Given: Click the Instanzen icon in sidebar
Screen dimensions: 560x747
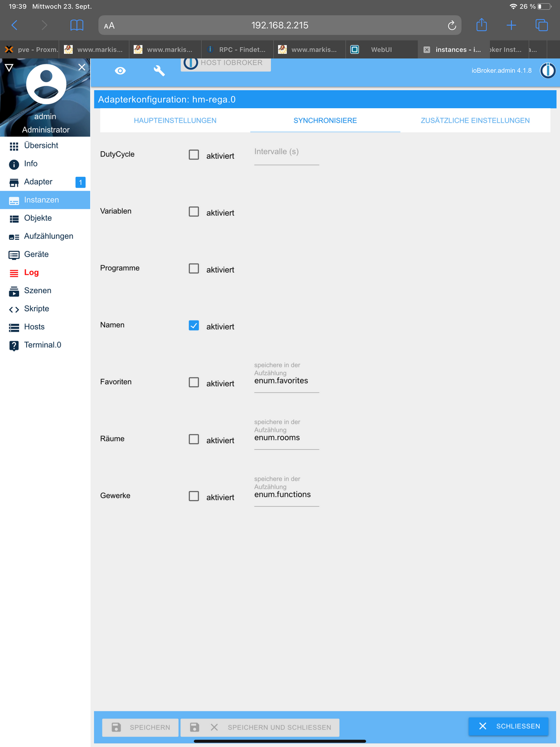Looking at the screenshot, I should coord(14,201).
